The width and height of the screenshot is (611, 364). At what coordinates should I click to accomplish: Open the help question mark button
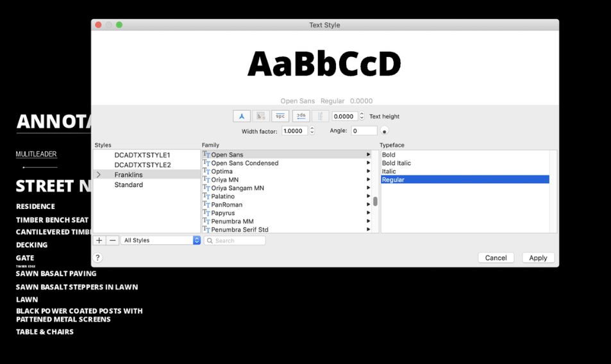98,258
